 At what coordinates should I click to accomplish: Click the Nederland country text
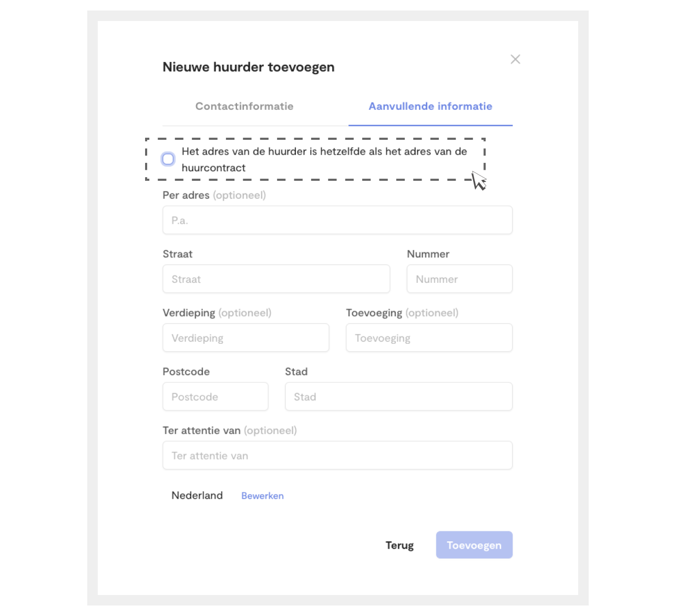pos(197,496)
